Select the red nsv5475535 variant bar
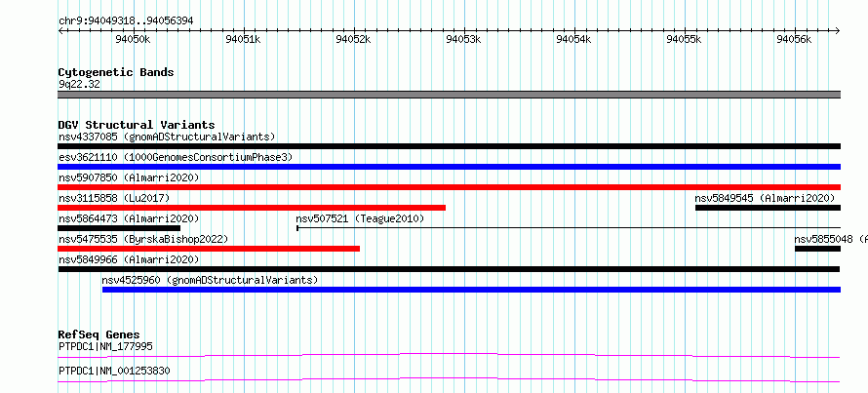The width and height of the screenshot is (868, 393). tap(209, 249)
